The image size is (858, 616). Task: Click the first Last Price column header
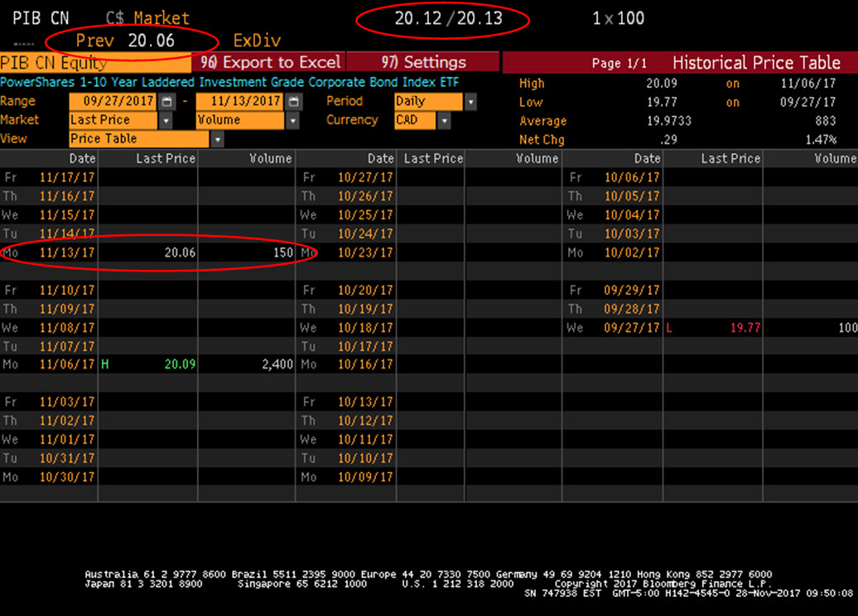(166, 158)
